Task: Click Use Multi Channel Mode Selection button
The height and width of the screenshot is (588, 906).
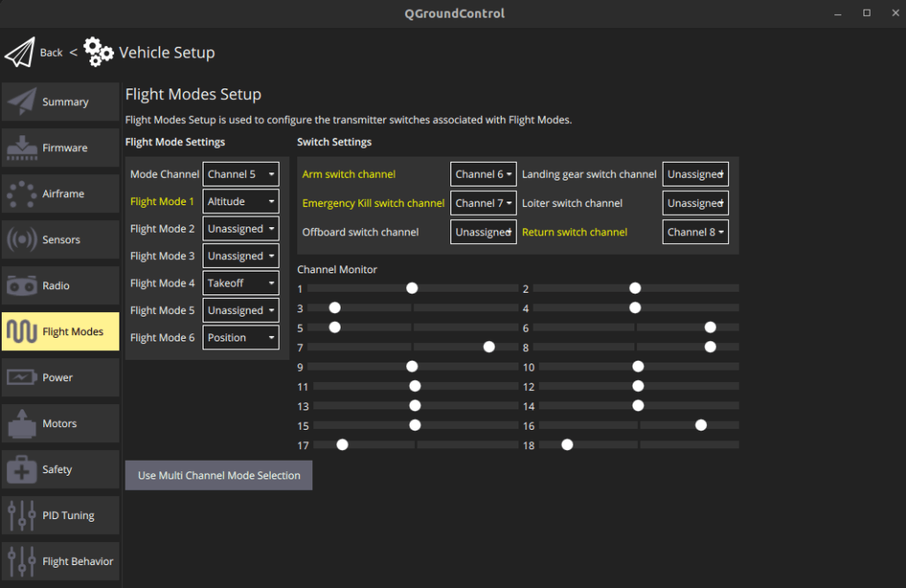Action: (219, 476)
